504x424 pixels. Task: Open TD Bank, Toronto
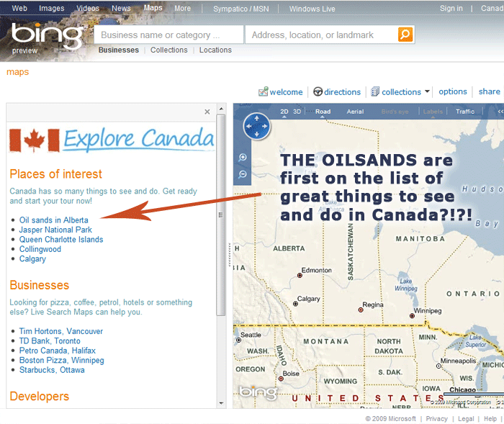point(50,340)
